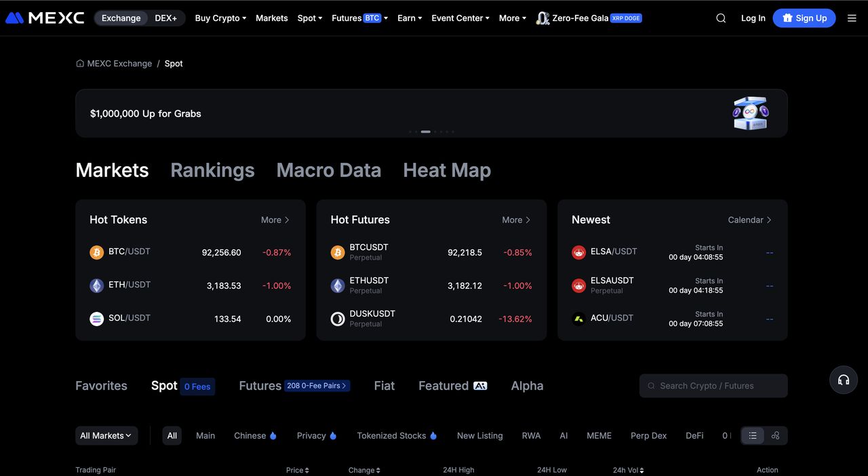This screenshot has height=476, width=868.
Task: Click the banner carousel active indicator
Action: pyautogui.click(x=426, y=132)
